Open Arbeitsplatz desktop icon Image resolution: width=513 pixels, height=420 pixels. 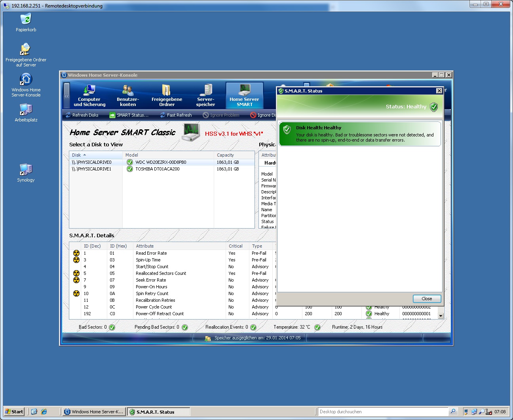pyautogui.click(x=26, y=113)
